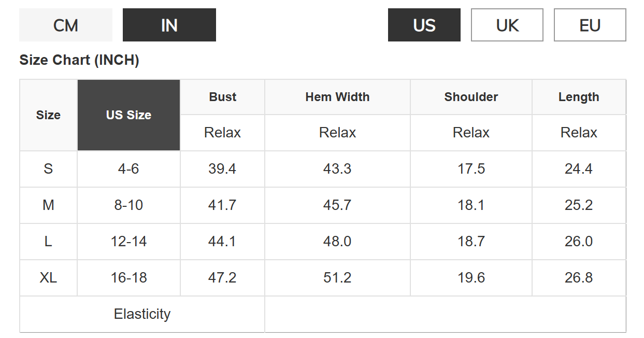Select the L size row label

[x=48, y=242]
